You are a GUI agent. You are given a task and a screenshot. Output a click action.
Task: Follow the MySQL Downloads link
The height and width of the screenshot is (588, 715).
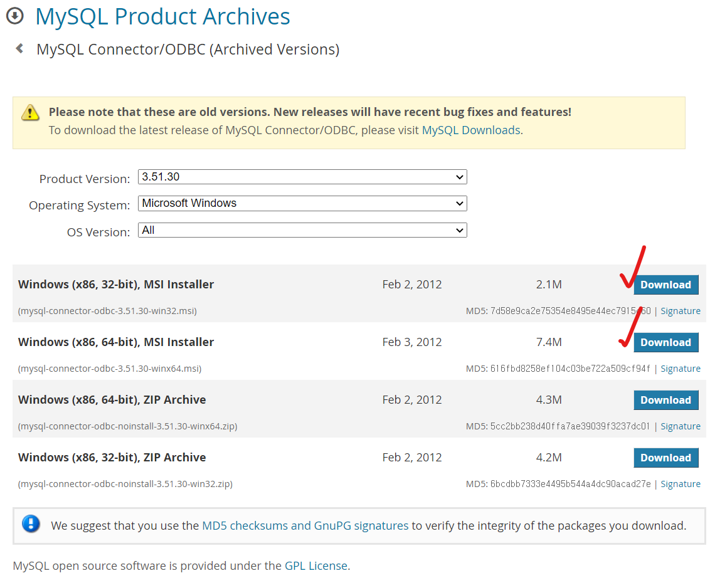[471, 130]
